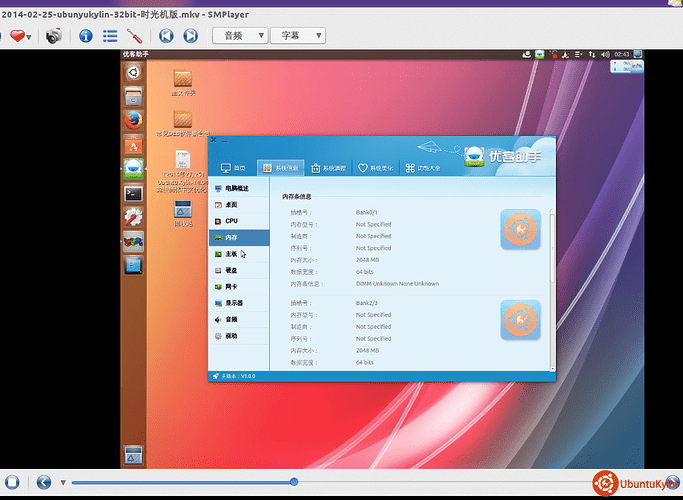
Task: Click the DIMM Unknown None Unknown text
Action: pyautogui.click(x=397, y=284)
